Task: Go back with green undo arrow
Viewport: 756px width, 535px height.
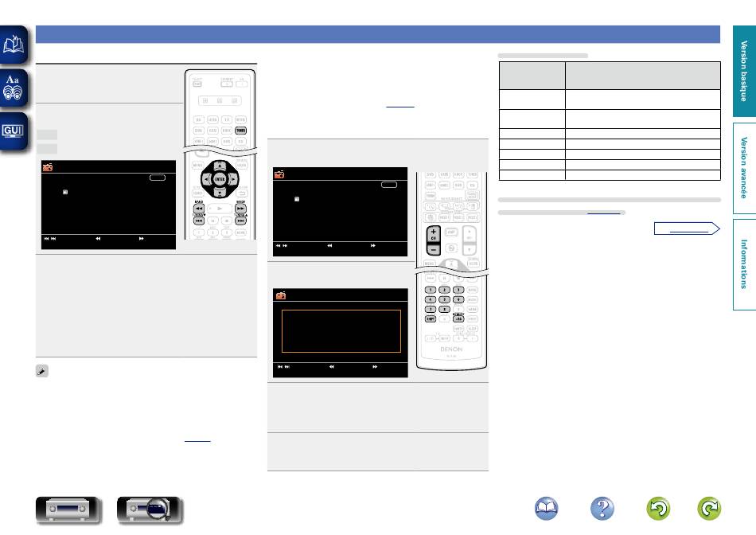Action: (658, 510)
